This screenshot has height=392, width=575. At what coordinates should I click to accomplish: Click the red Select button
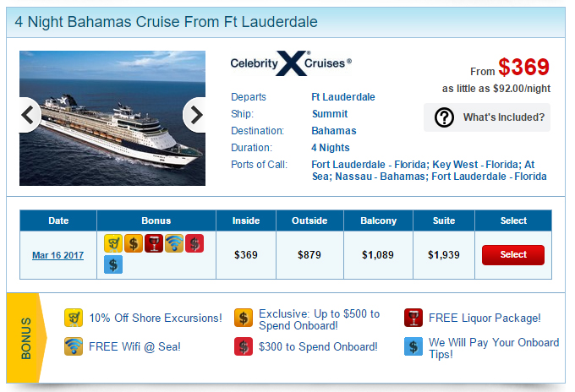(x=513, y=255)
